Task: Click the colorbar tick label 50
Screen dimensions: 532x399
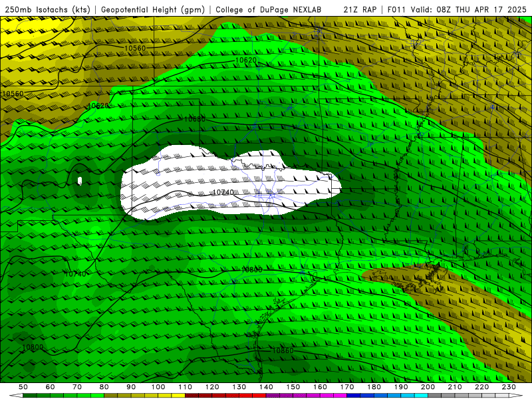Action: click(23, 387)
